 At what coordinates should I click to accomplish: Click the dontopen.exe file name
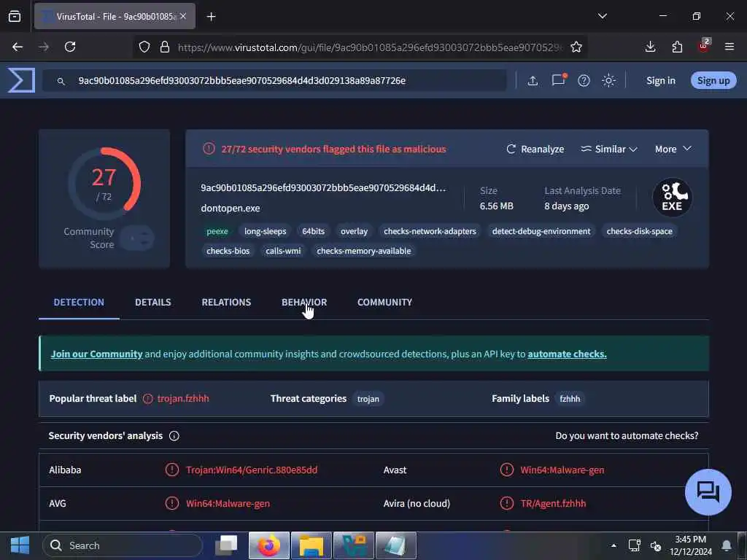(x=230, y=208)
